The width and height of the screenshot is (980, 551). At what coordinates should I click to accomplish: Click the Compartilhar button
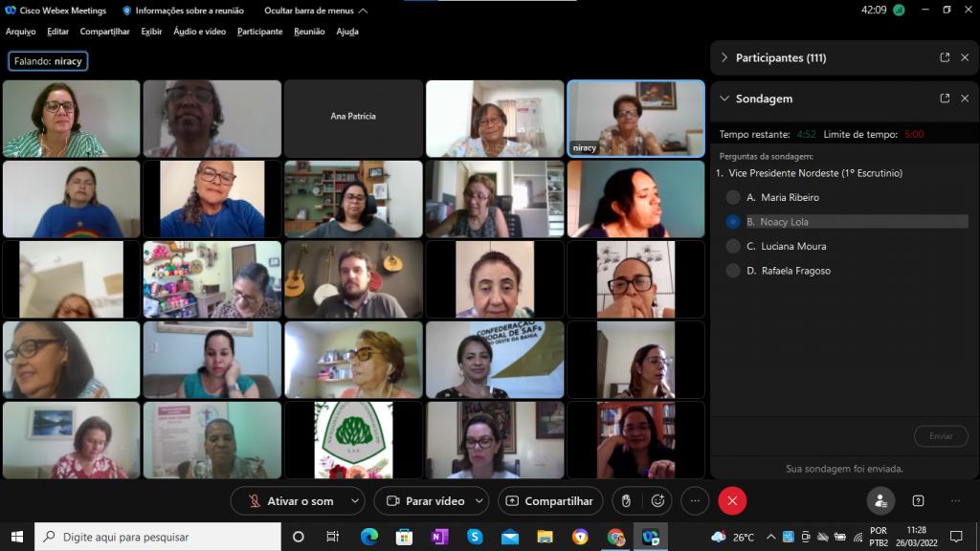click(550, 500)
